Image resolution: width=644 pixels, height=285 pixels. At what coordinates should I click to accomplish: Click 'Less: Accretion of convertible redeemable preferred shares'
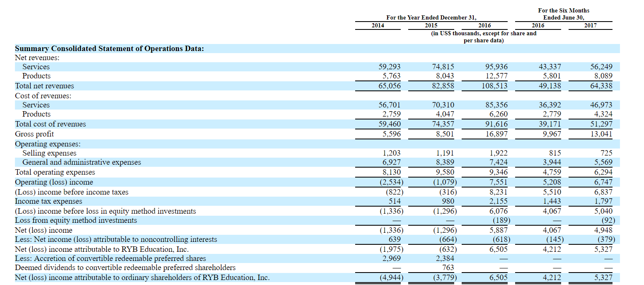[x=110, y=258]
